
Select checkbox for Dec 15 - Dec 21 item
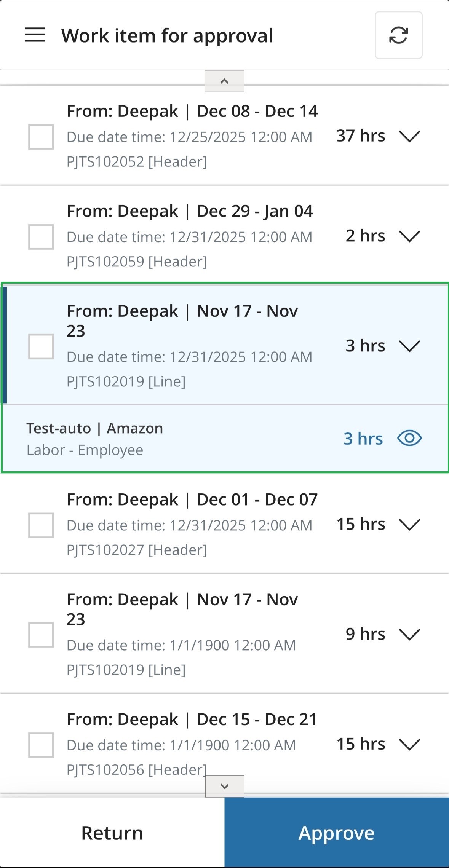41,745
